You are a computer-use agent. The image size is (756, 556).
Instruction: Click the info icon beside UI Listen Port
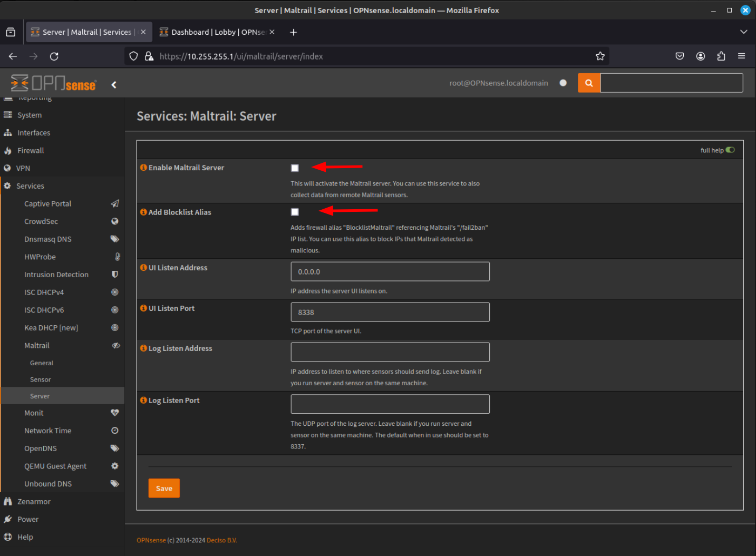143,308
